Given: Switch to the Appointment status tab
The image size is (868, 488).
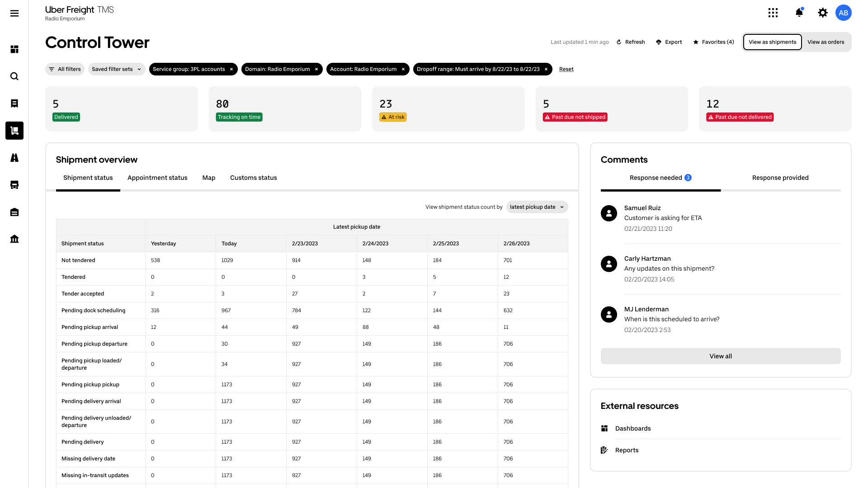Looking at the screenshot, I should coord(157,178).
